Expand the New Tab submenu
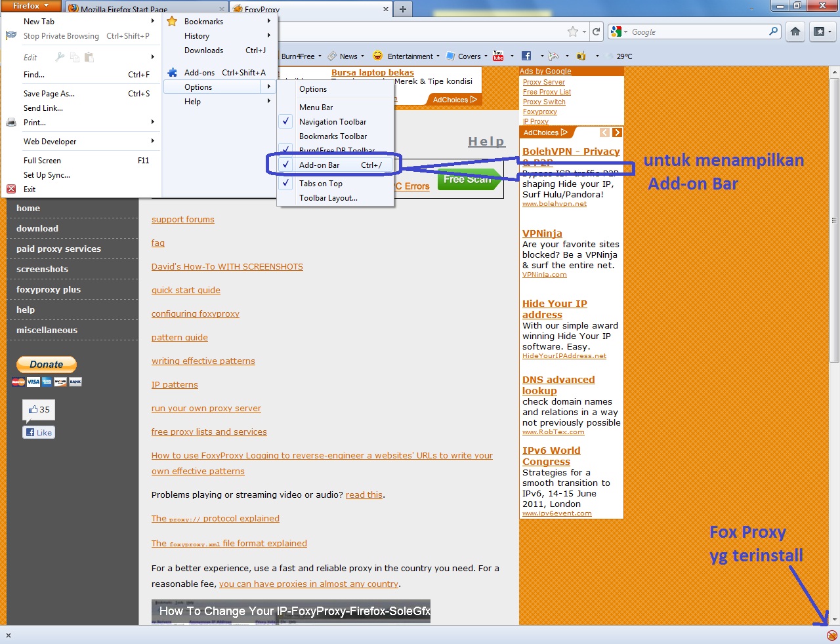 coord(152,22)
